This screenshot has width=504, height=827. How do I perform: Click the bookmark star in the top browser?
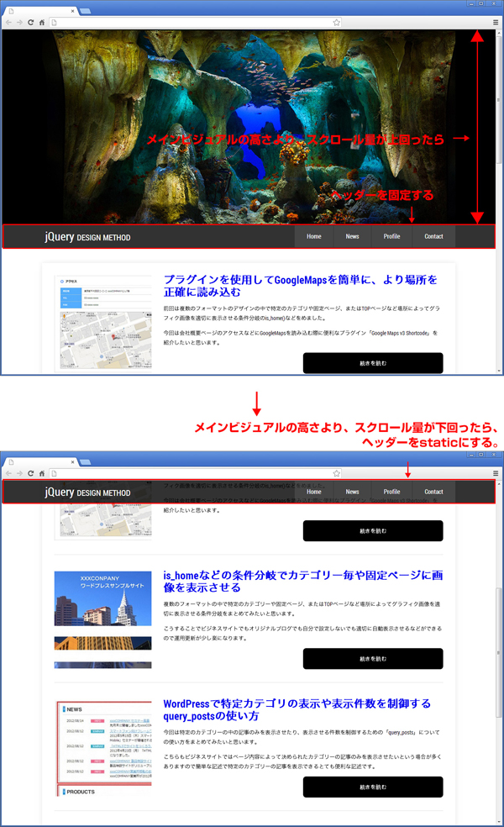(x=337, y=23)
